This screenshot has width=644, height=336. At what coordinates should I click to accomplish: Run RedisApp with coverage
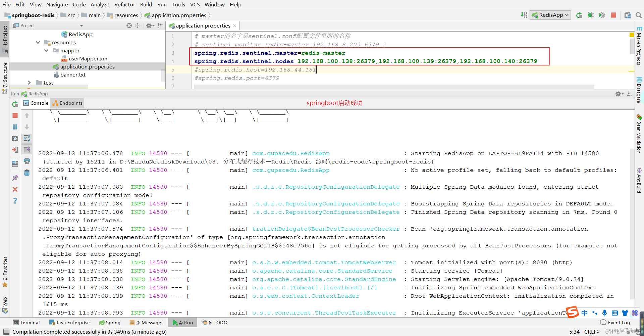tap(602, 15)
